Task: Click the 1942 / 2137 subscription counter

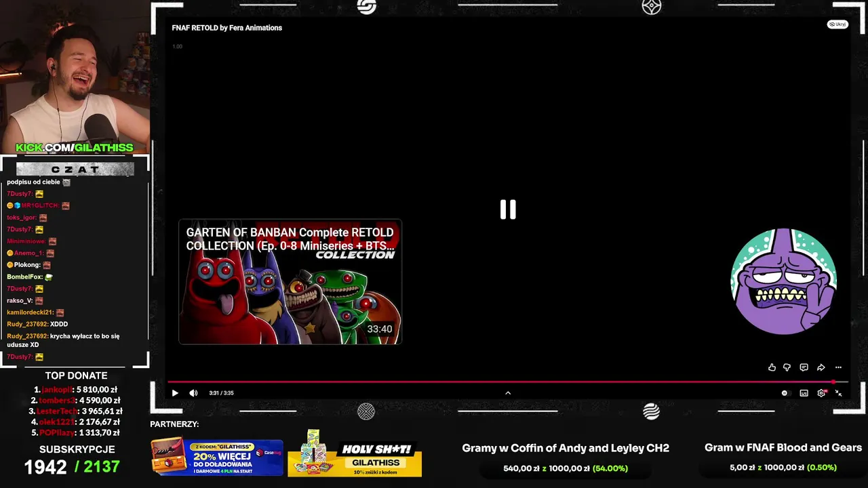Action: (72, 467)
